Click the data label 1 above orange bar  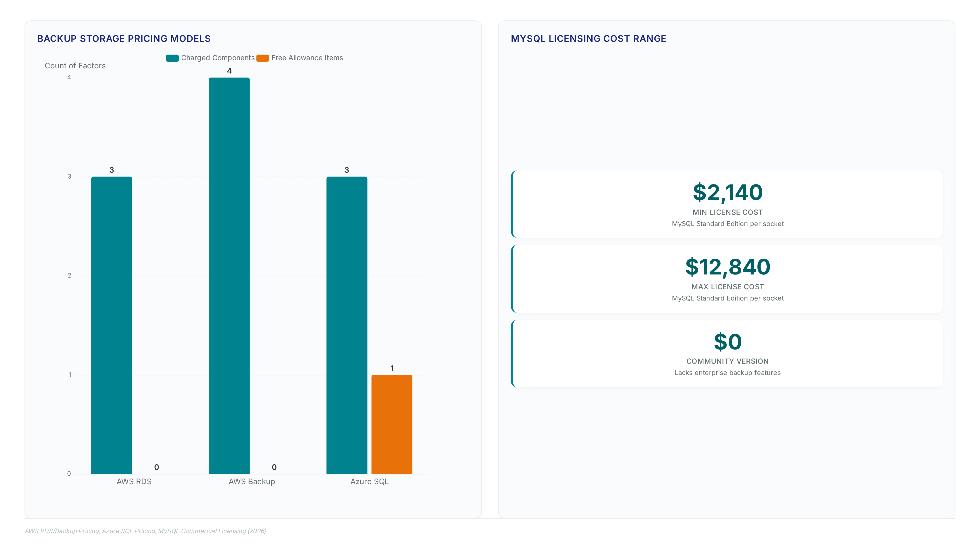392,368
